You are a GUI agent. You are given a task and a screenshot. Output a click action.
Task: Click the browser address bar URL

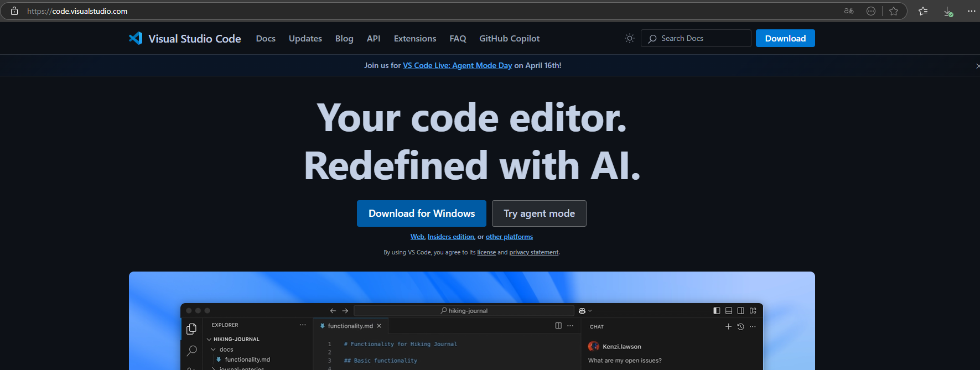click(77, 11)
